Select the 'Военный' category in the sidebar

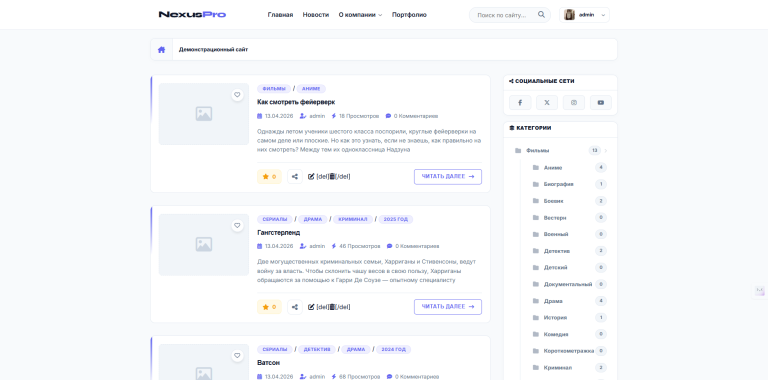coord(556,234)
